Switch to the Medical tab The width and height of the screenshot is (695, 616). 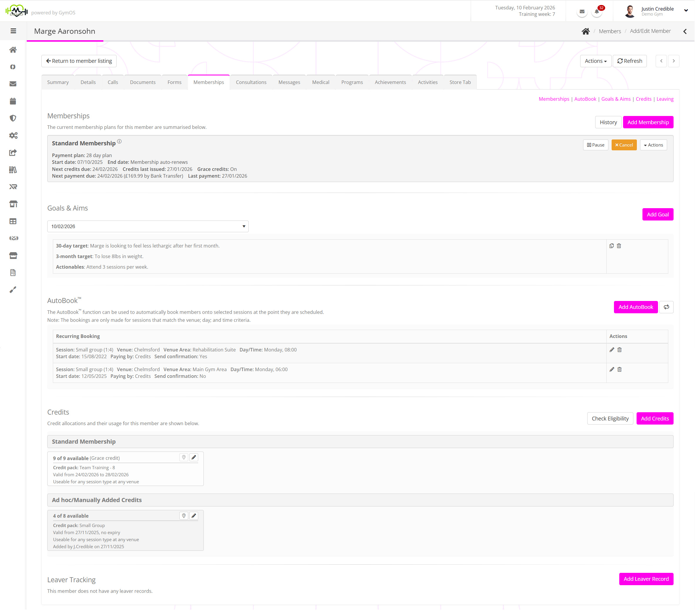[320, 82]
